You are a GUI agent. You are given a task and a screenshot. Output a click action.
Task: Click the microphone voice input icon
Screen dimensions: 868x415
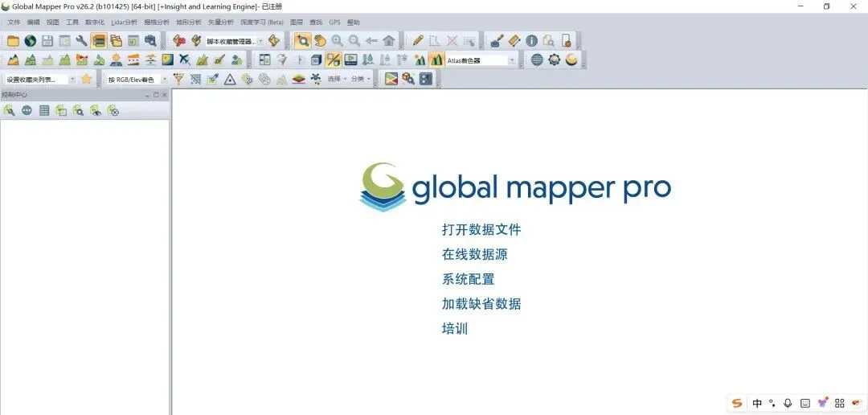(788, 404)
